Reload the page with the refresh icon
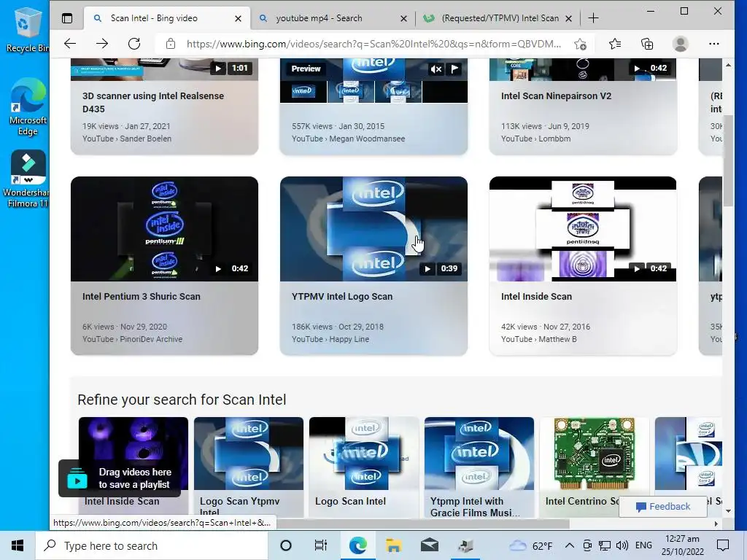Viewport: 747px width, 560px height. coord(134,44)
